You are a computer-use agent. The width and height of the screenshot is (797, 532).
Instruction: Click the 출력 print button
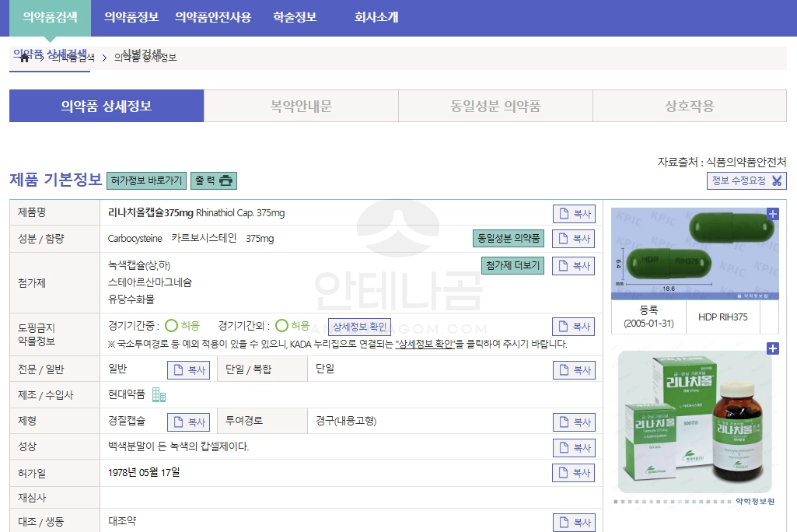pyautogui.click(x=214, y=180)
